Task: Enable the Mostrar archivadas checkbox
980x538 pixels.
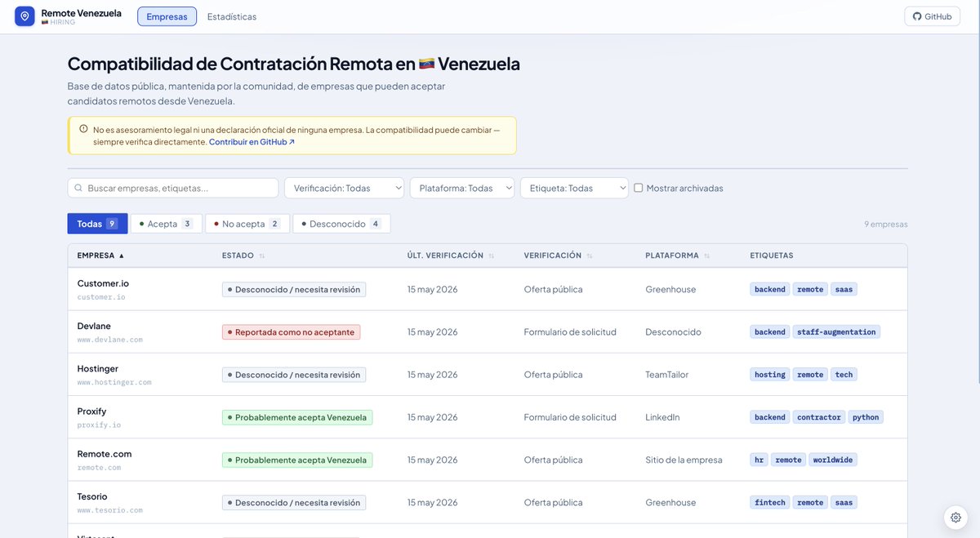Action: pos(639,188)
